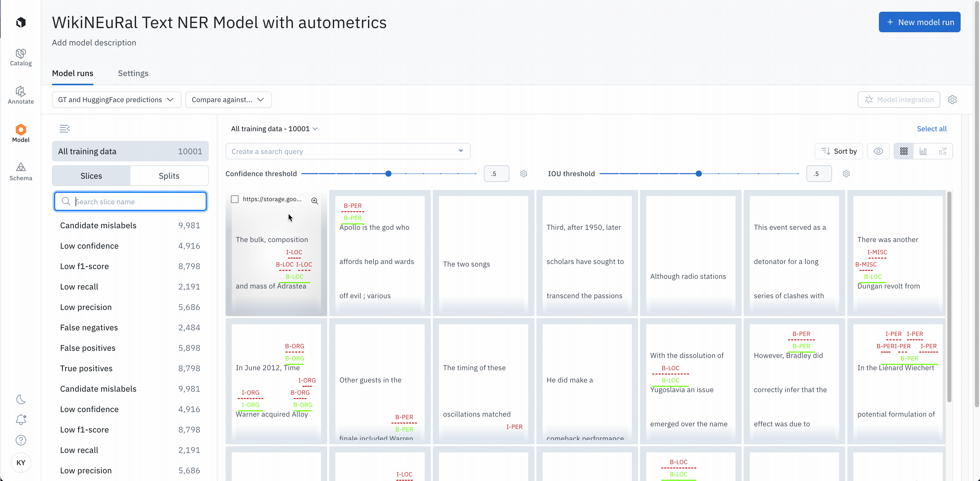Screen dimensions: 980x481
Task: Open the Settings tab
Action: point(133,74)
